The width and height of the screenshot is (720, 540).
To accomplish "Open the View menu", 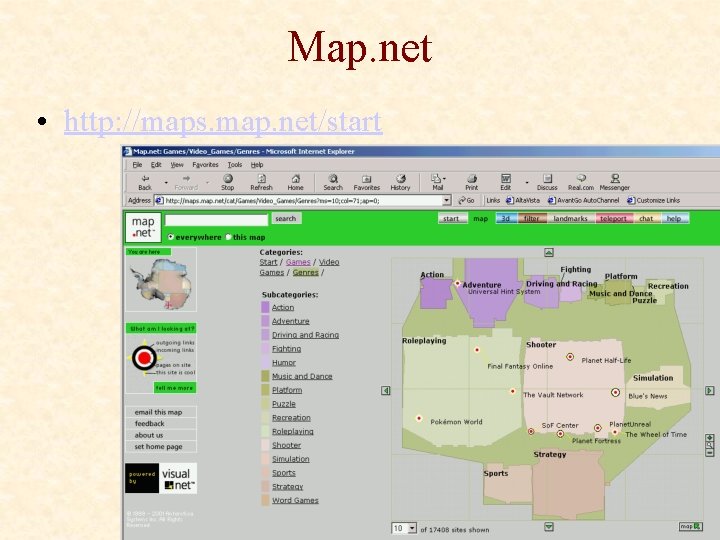I will click(177, 164).
